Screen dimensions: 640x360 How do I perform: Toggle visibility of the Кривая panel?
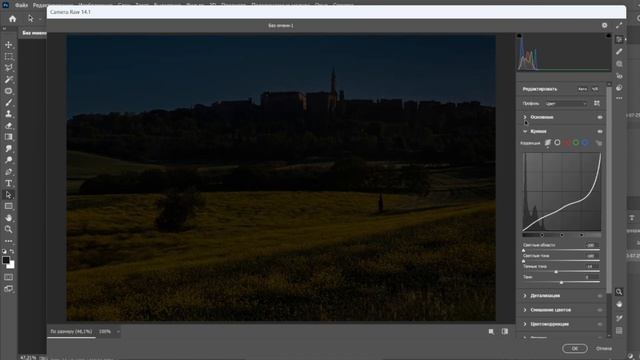point(600,131)
